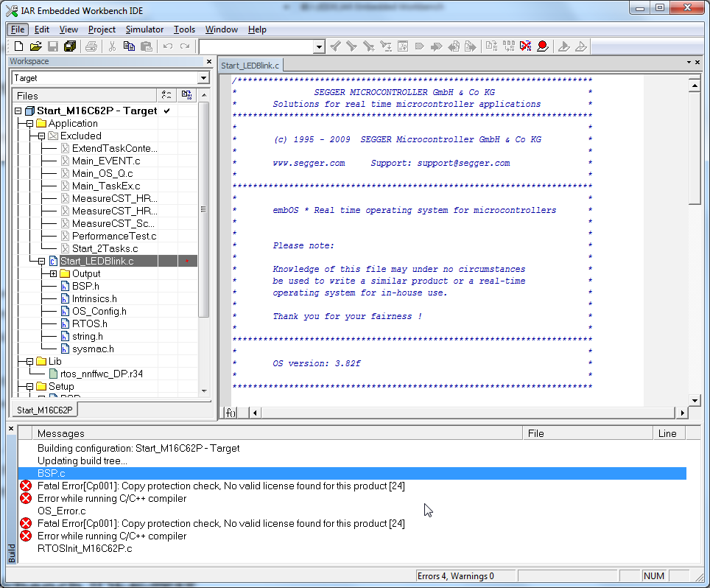The image size is (710, 588).
Task: Click the build-options column header icon in Workspace
Action: (186, 95)
